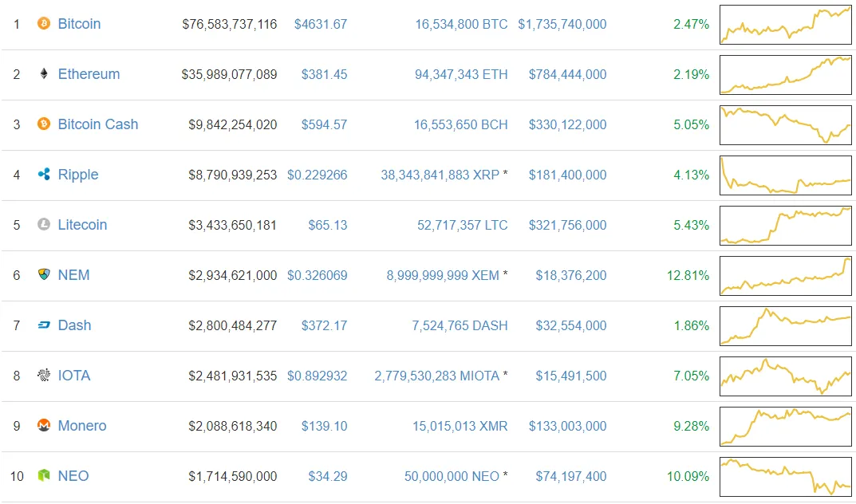Click the IOTA logo icon
Image resolution: width=856 pixels, height=504 pixels.
[44, 375]
